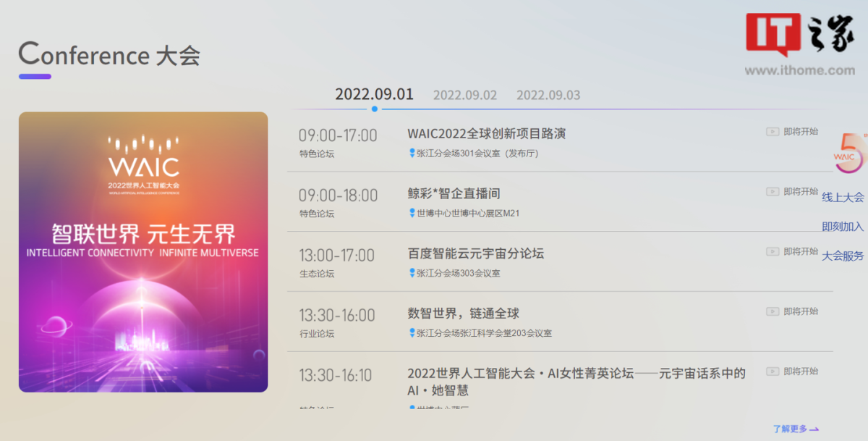Click the 13:30-16:00 time slot text
Screen dimensions: 868x441
coord(337,316)
